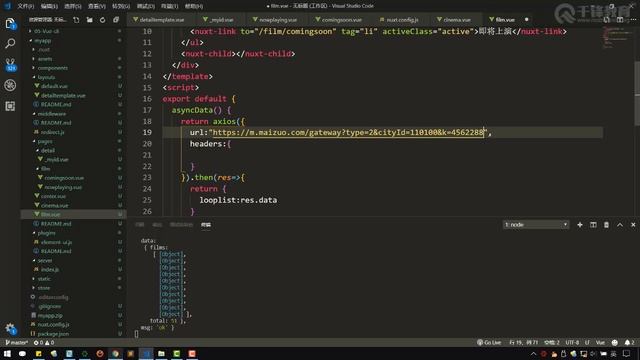Expand the components folder

[x=53, y=68]
